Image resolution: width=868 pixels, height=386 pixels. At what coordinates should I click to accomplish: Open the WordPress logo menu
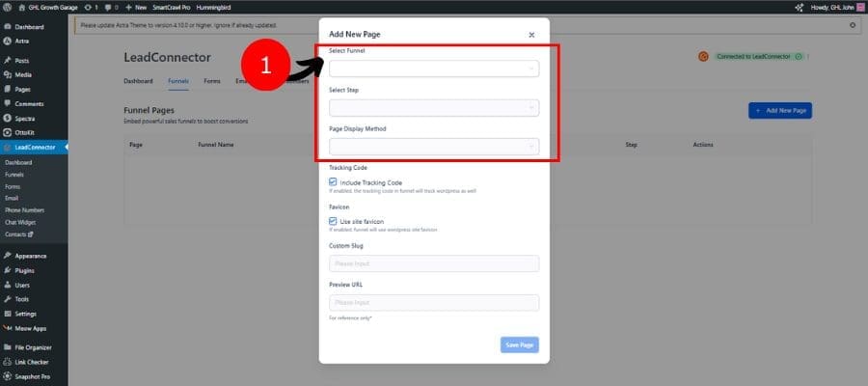pyautogui.click(x=7, y=7)
